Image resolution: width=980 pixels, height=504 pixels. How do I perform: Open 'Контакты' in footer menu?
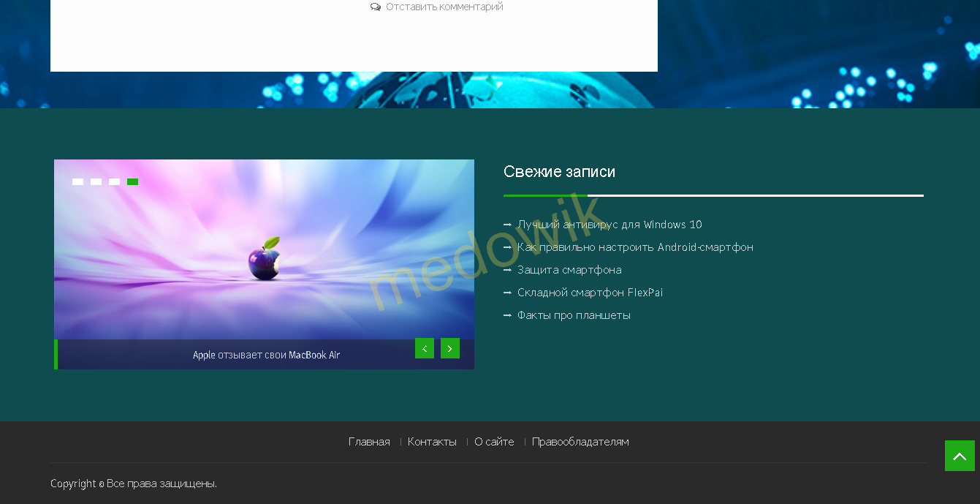click(432, 442)
